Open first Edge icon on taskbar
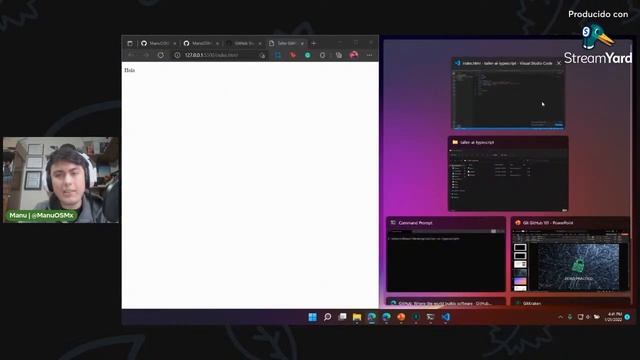This screenshot has width=640, height=360. [x=371, y=317]
